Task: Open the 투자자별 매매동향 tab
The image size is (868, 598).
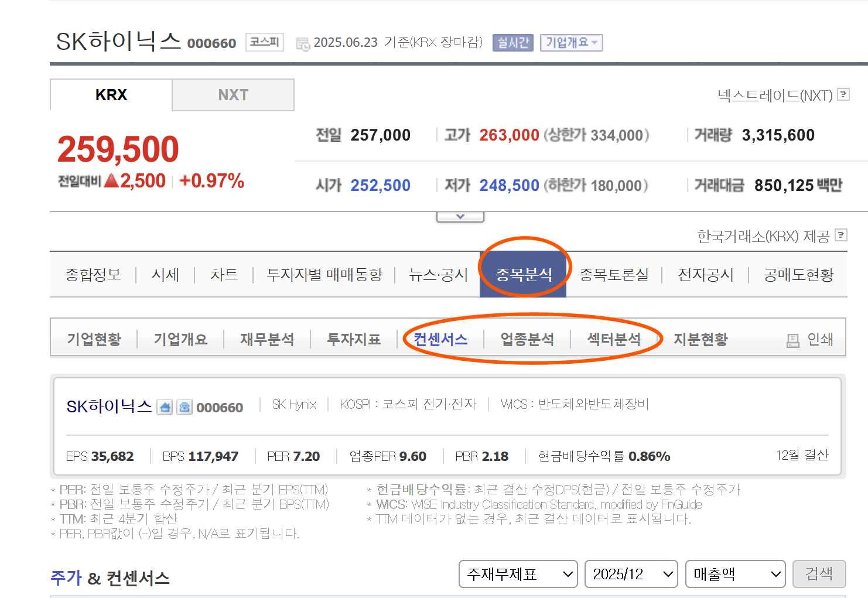Action: coord(324,275)
